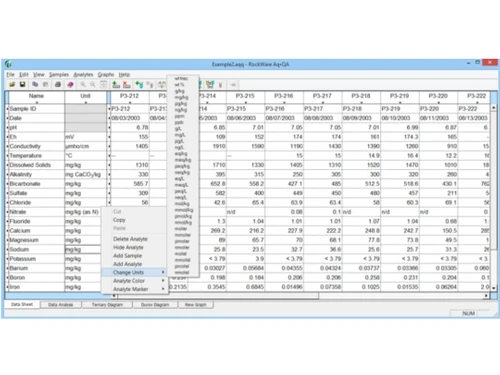Click the Bicarbonate row name cell
This screenshot has height=375, width=500.
36,184
